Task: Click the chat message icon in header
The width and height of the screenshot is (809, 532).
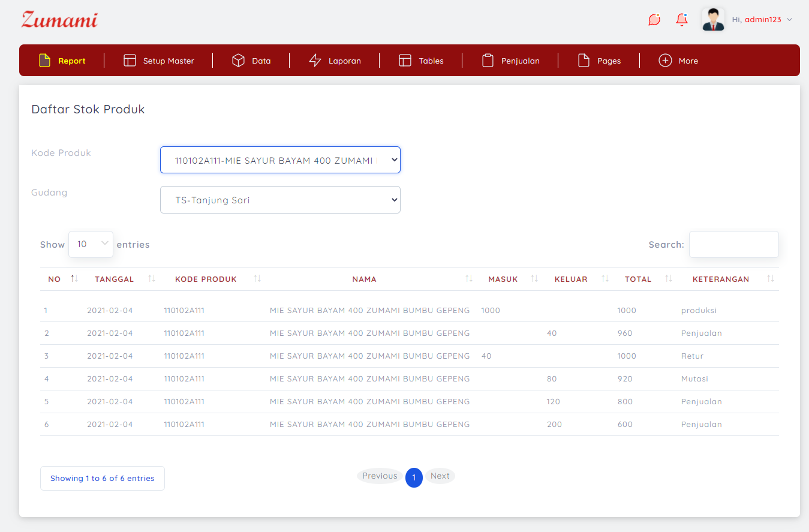Action: [654, 20]
